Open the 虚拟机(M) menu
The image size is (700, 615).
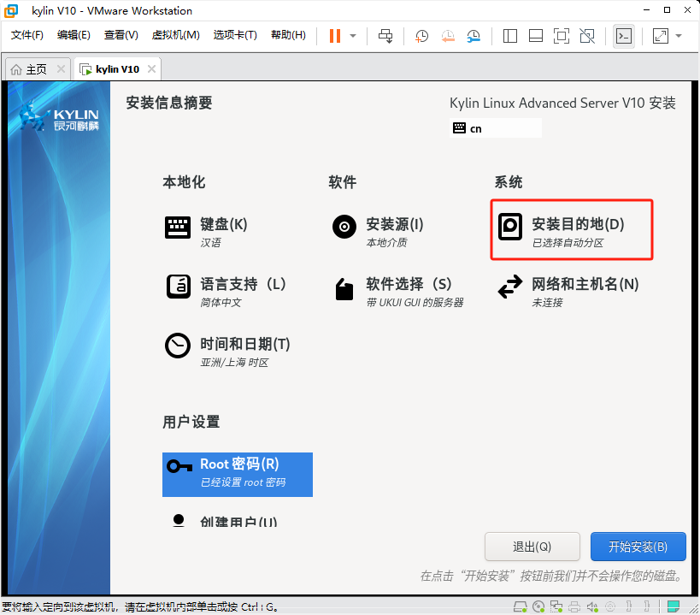(175, 35)
